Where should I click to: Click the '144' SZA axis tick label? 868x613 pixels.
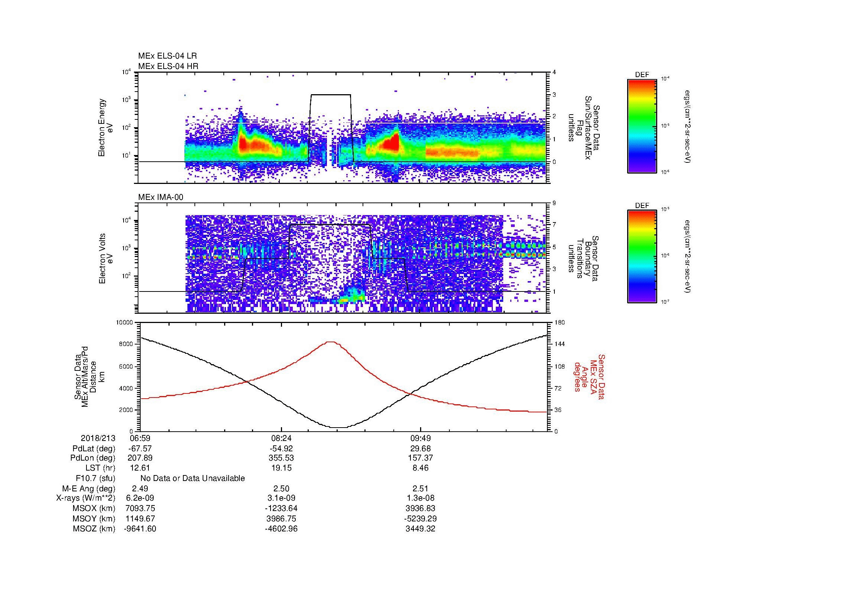point(559,344)
